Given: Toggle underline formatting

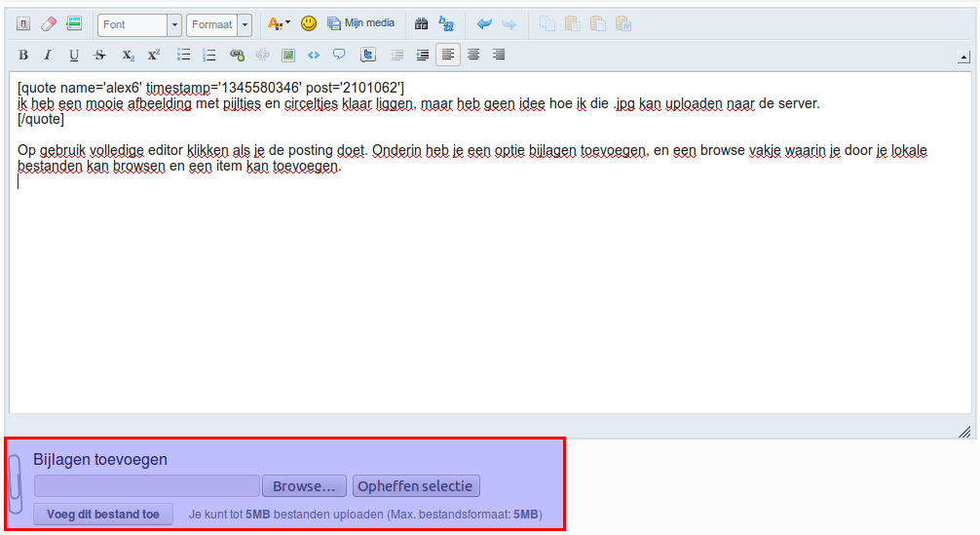Looking at the screenshot, I should [x=74, y=55].
